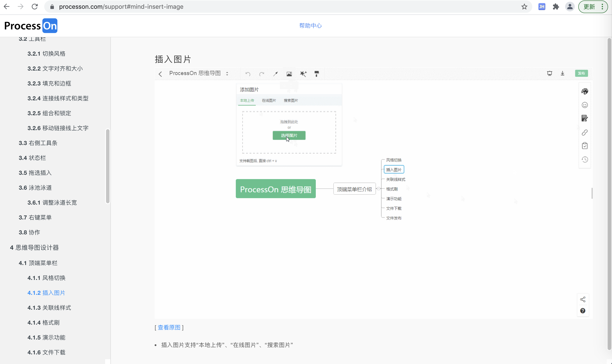Select the 插入图片 right-click menu item
The height and width of the screenshot is (364, 612).
tap(394, 170)
